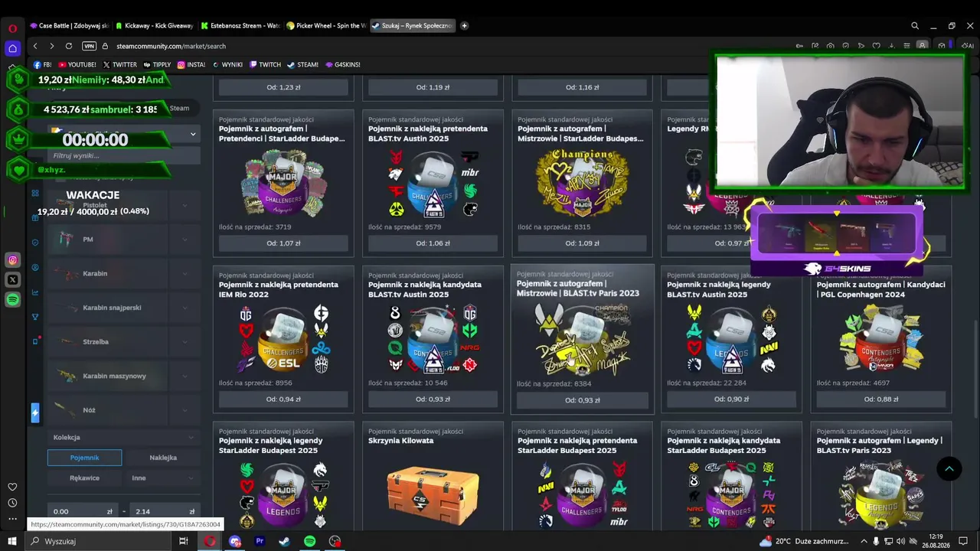Open the INSTA! bookmark
The image size is (980, 551).
(x=191, y=64)
